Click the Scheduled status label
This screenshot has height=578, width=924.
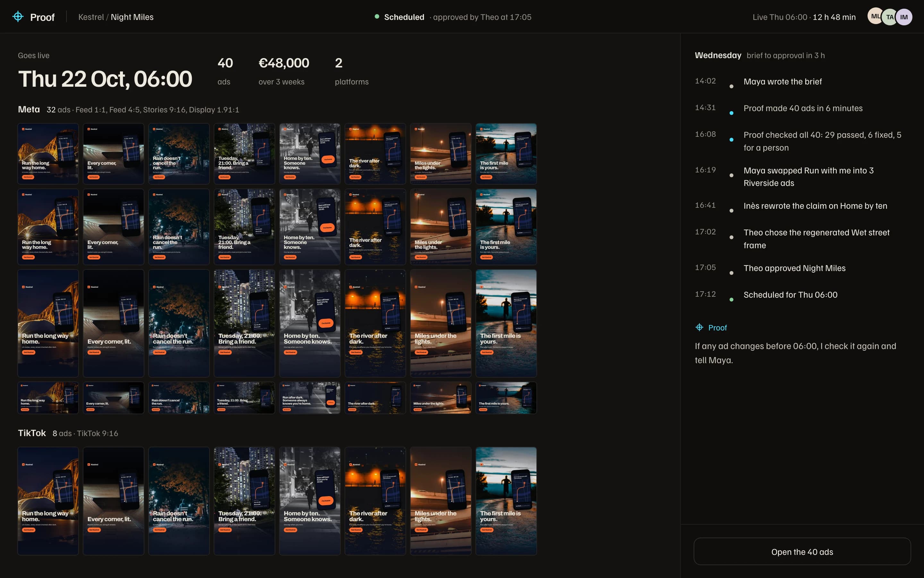pos(404,17)
